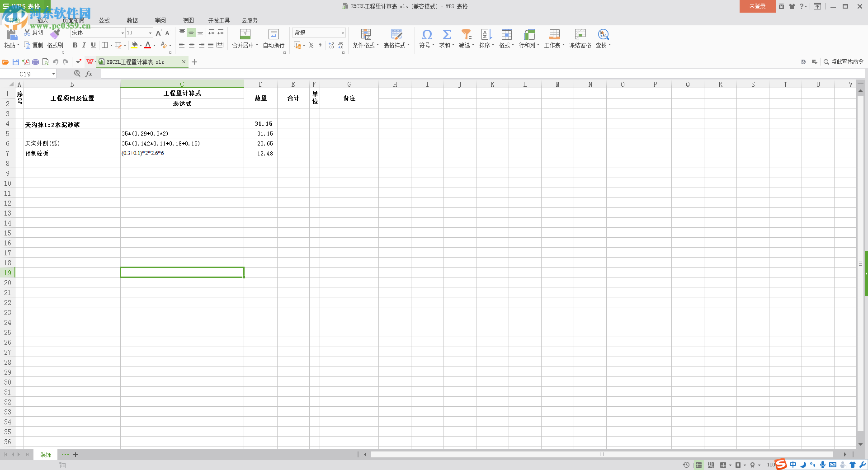Redo the last undone action

click(x=66, y=62)
